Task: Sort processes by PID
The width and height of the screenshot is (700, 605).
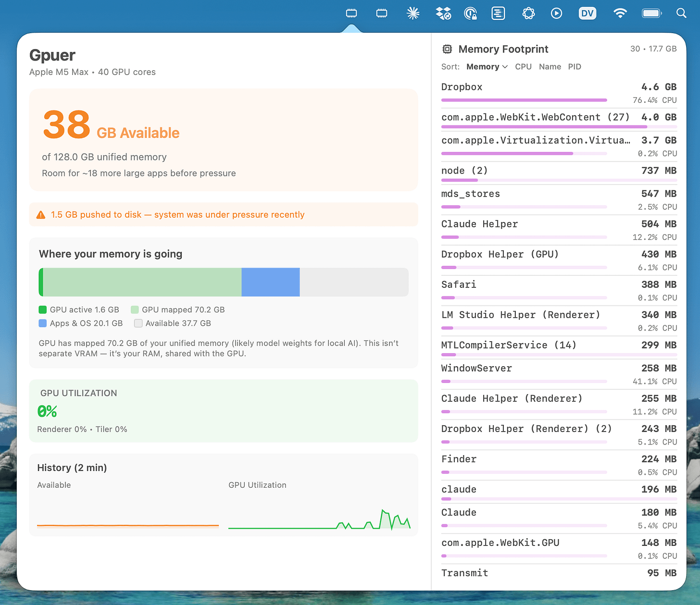Action: tap(575, 66)
